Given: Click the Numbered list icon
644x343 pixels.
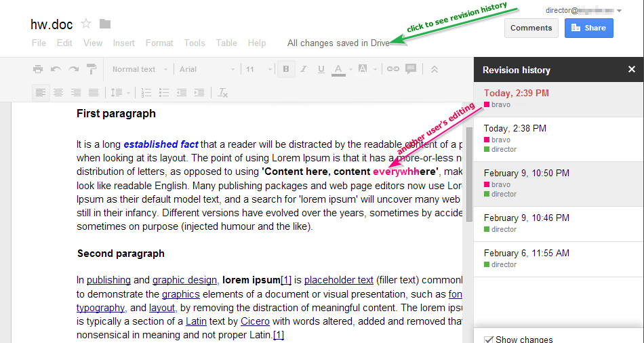Looking at the screenshot, I should [146, 93].
